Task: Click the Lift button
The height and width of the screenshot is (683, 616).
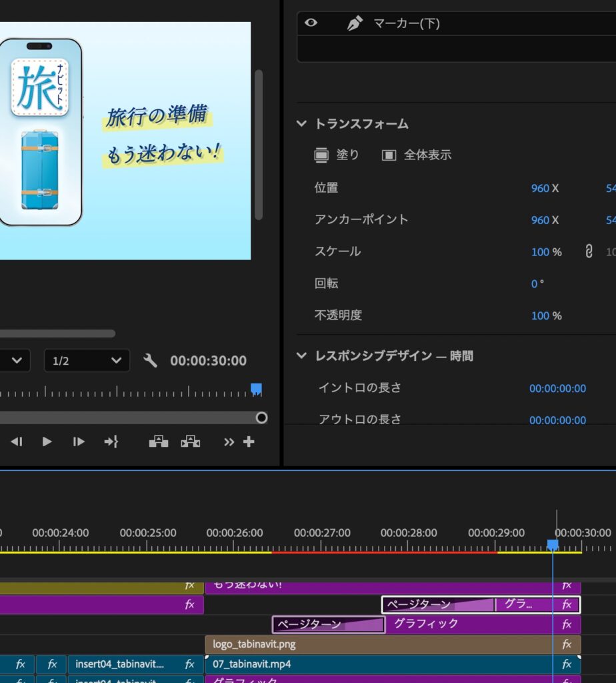Action: pyautogui.click(x=158, y=442)
